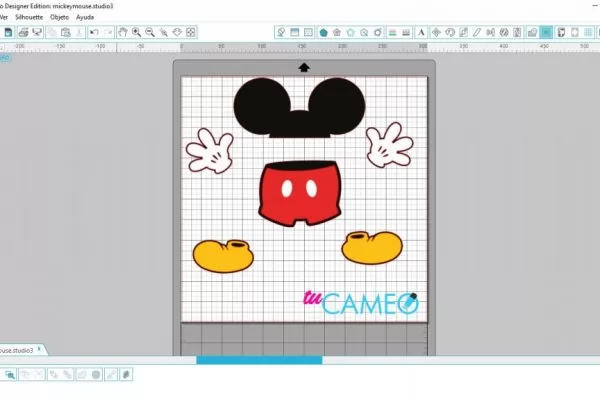Click the highlighted teal toolbar button

coord(546,33)
